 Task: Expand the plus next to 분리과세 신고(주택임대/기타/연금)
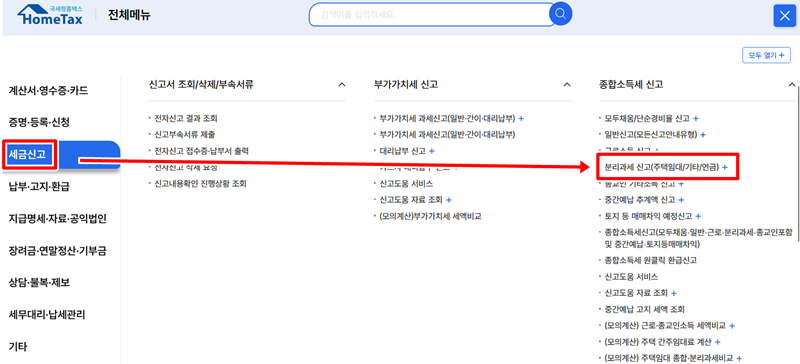coord(724,167)
